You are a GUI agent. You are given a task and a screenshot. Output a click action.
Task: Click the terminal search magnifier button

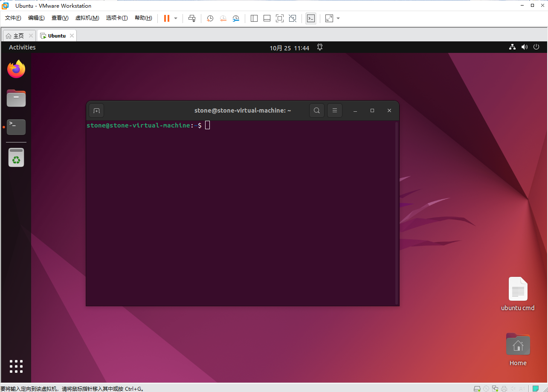[x=317, y=110]
